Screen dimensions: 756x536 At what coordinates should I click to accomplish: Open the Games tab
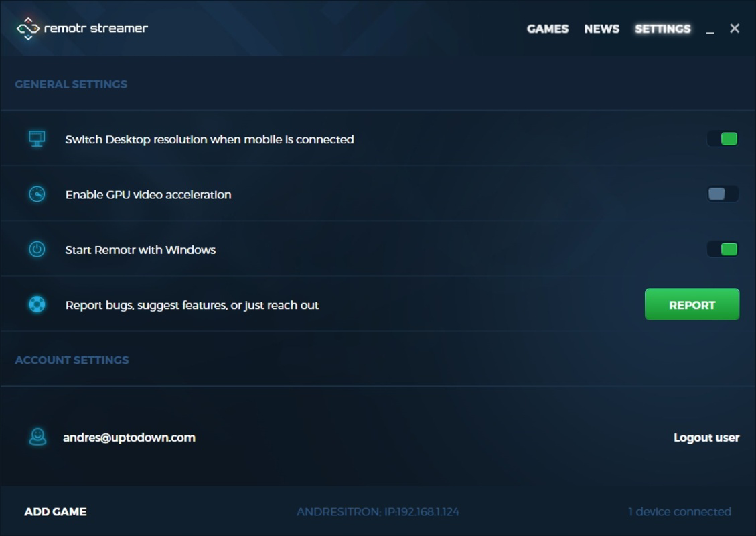point(547,29)
